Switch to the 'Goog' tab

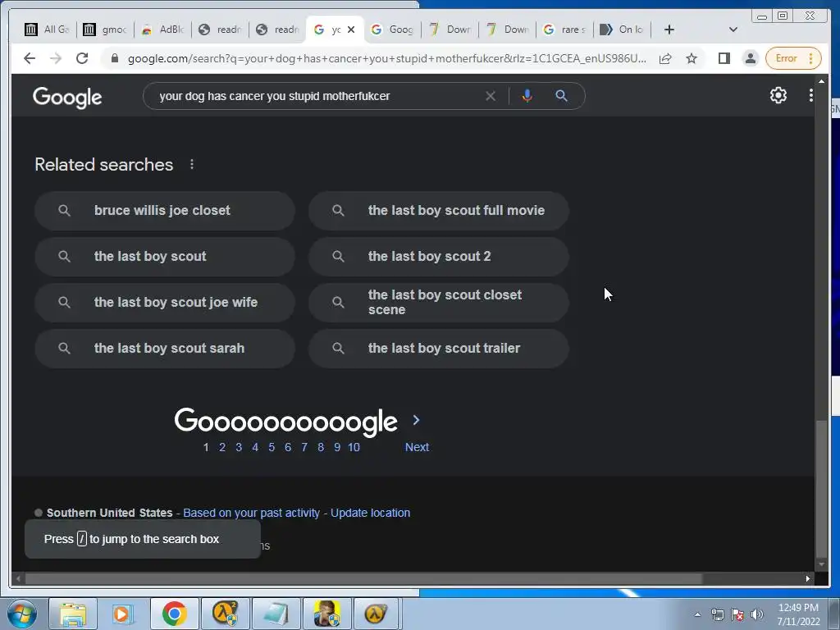[393, 30]
